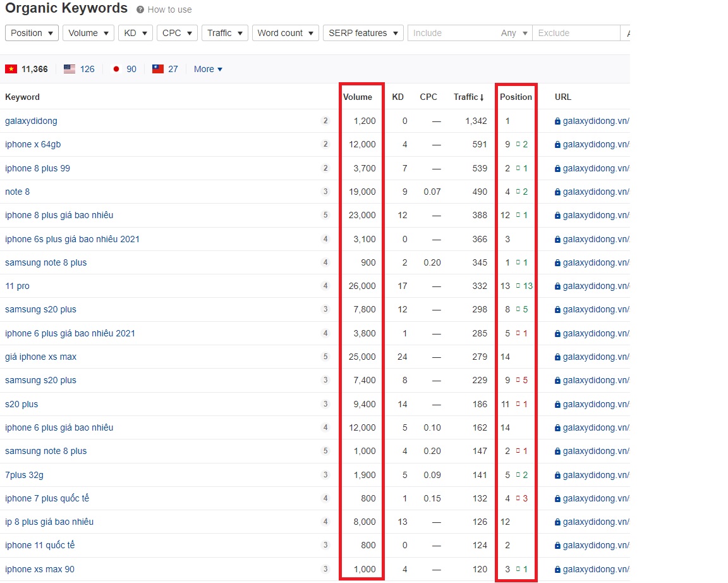Open the Position filter dropdown
Image resolution: width=728 pixels, height=583 pixels.
pyautogui.click(x=32, y=33)
